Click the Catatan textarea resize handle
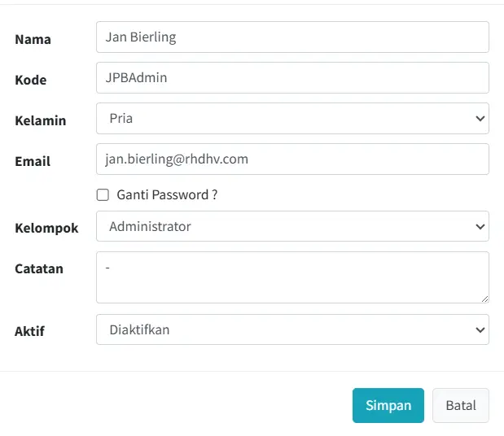 (x=484, y=299)
